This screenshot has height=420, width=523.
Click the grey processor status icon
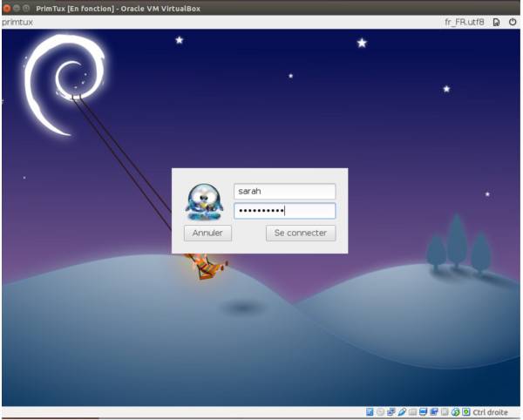(445, 412)
